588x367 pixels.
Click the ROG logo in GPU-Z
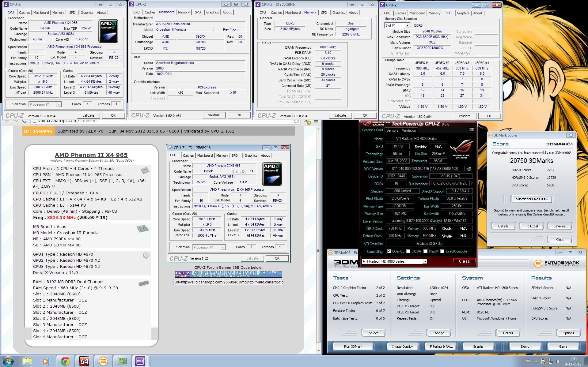tap(461, 149)
